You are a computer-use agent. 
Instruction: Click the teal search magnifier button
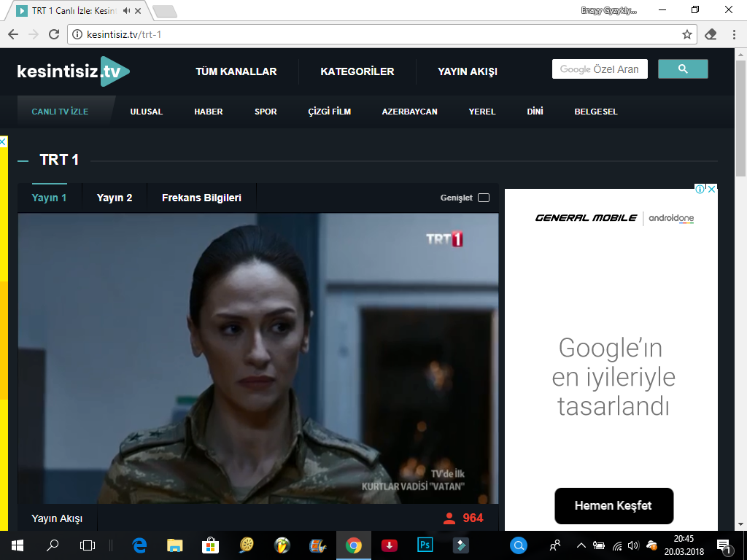pyautogui.click(x=683, y=69)
